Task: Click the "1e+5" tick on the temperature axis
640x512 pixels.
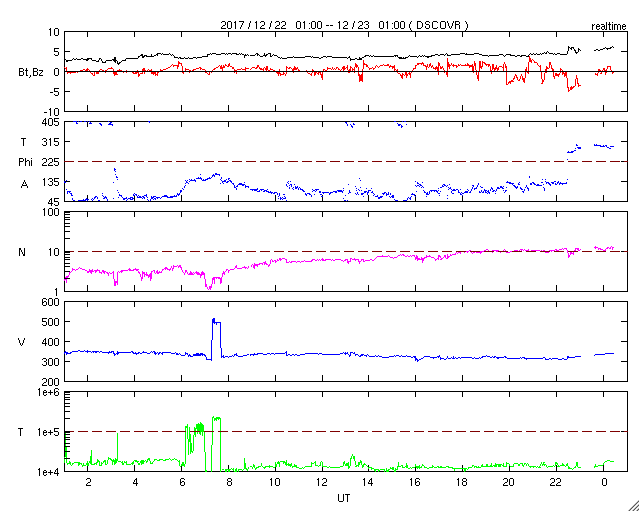Action: coord(50,432)
